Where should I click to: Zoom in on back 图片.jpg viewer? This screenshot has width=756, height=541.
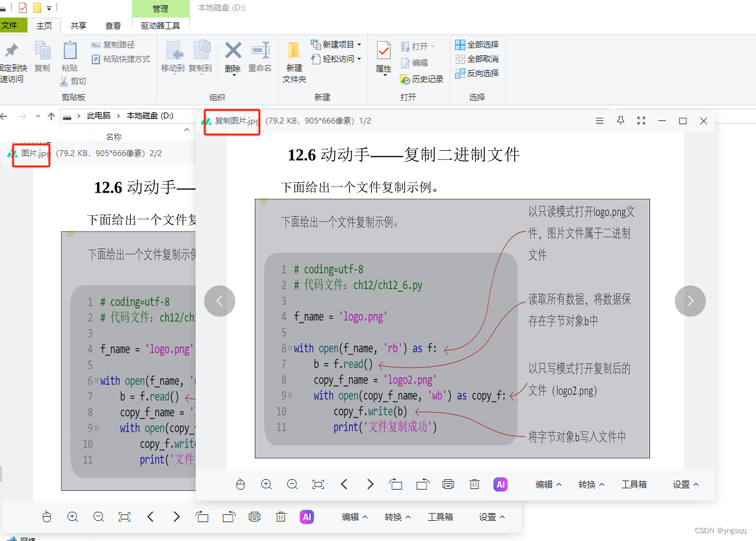(x=72, y=517)
